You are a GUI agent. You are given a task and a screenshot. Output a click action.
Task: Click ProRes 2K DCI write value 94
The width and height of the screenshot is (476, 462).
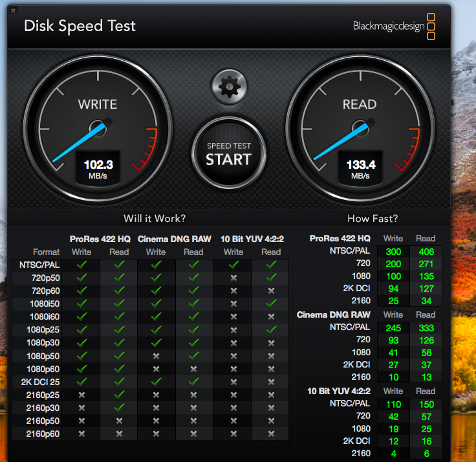click(x=393, y=289)
